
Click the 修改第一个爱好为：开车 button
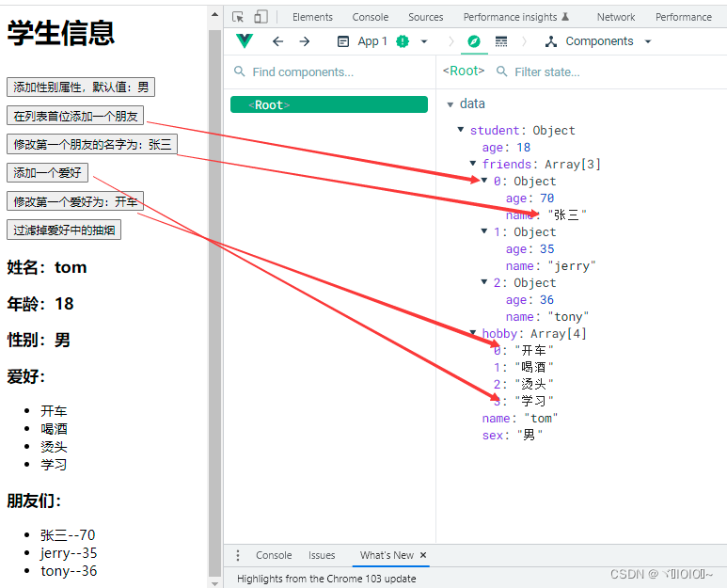75,201
